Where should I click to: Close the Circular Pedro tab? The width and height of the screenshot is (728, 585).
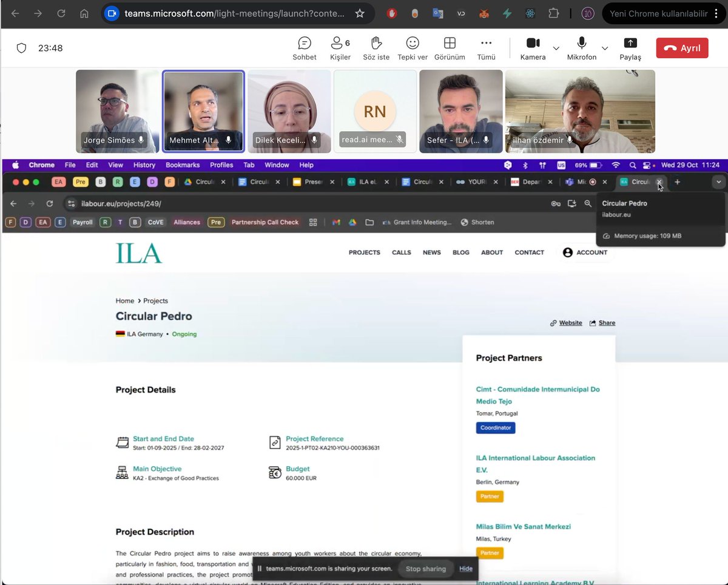[659, 181]
